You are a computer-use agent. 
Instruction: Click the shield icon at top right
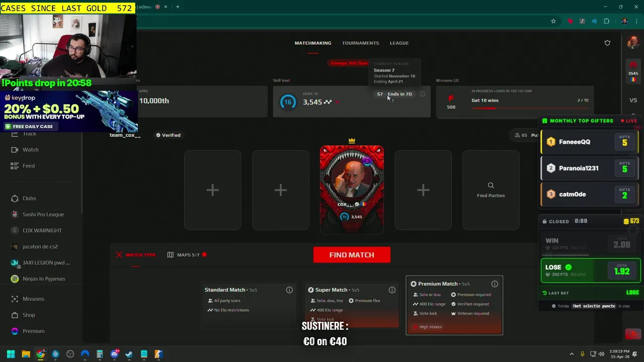[x=607, y=43]
